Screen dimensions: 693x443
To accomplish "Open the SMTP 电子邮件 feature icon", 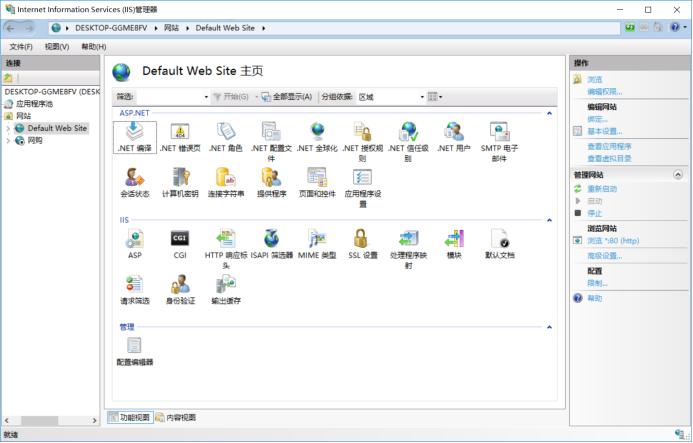I will pyautogui.click(x=499, y=141).
